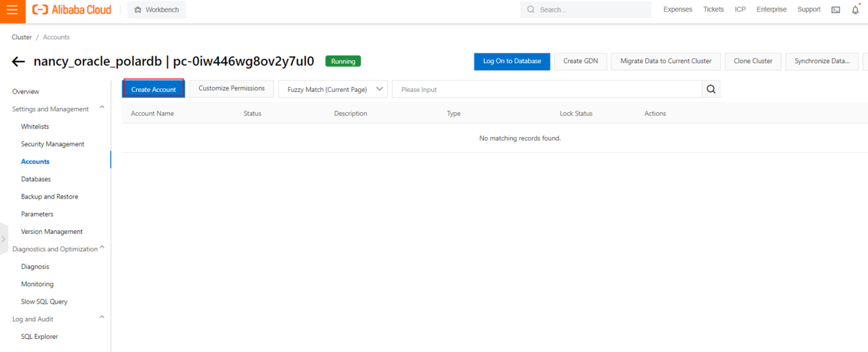The height and width of the screenshot is (352, 868).
Task: Click the Account Name column header
Action: 153,114
